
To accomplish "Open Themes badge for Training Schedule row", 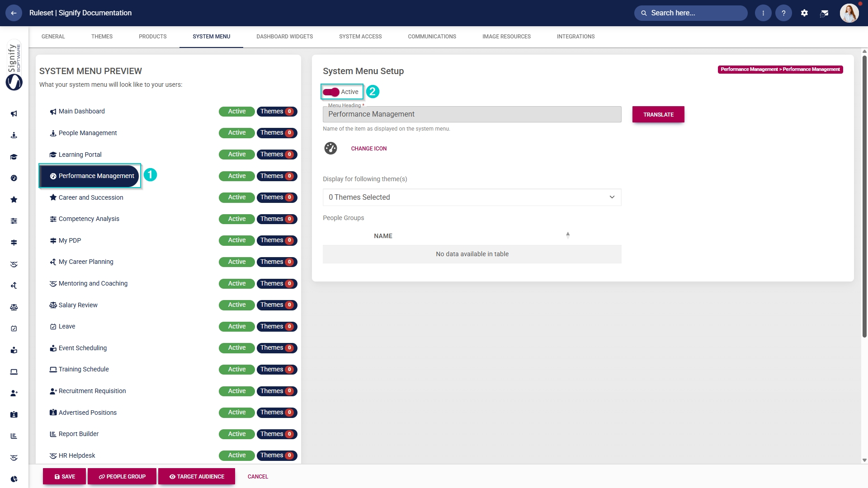I will pos(277,370).
